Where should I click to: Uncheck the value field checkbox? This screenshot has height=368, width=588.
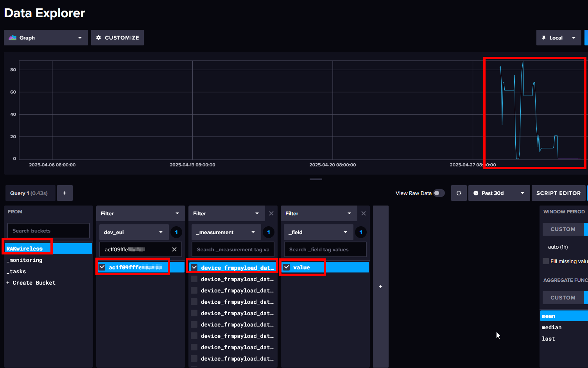click(x=287, y=267)
